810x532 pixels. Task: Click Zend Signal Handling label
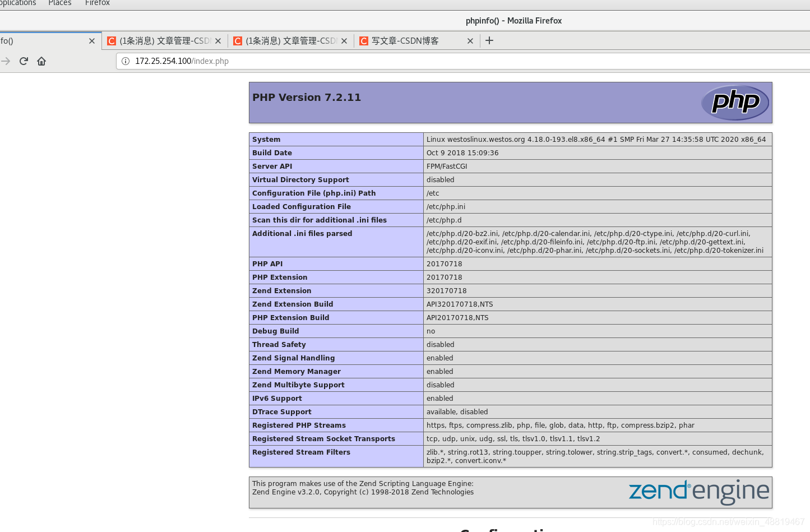(293, 358)
